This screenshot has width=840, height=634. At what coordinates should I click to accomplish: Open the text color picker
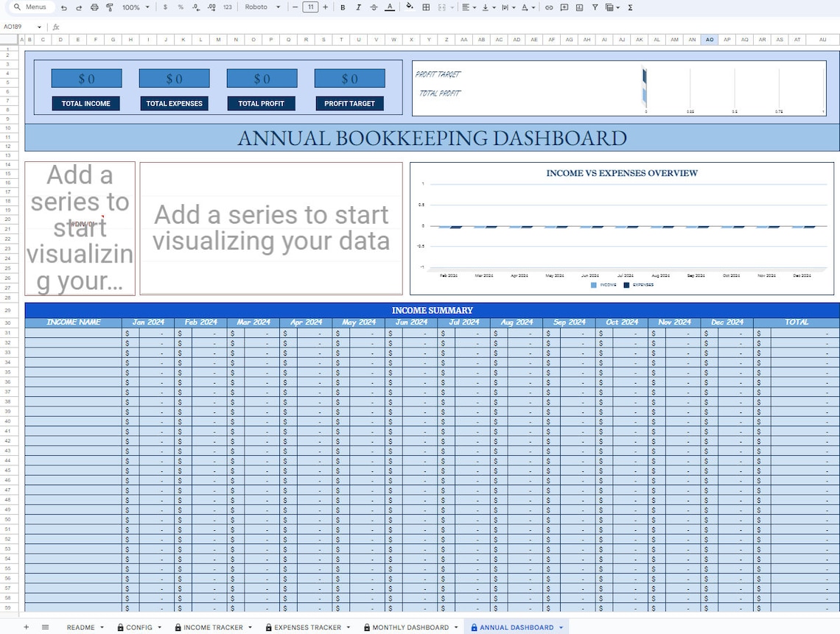[389, 7]
